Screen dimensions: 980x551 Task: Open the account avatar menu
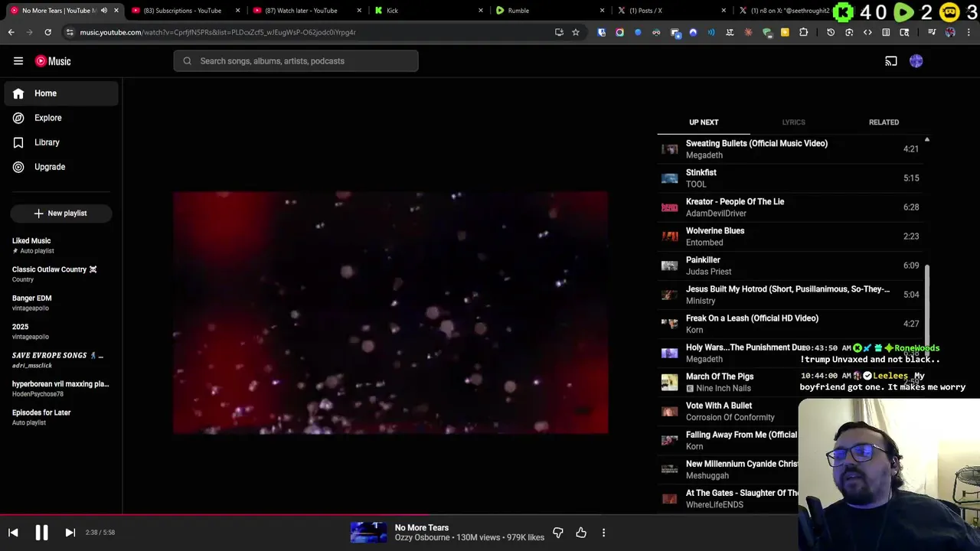coord(916,61)
